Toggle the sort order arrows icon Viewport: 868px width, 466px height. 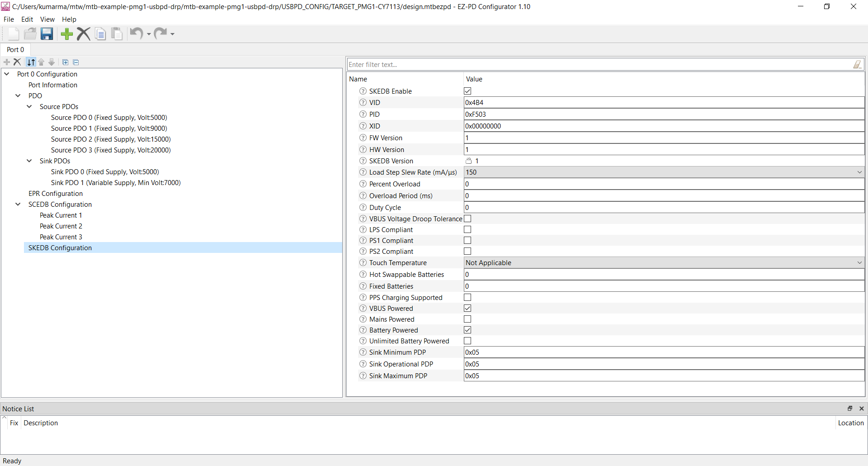point(31,62)
